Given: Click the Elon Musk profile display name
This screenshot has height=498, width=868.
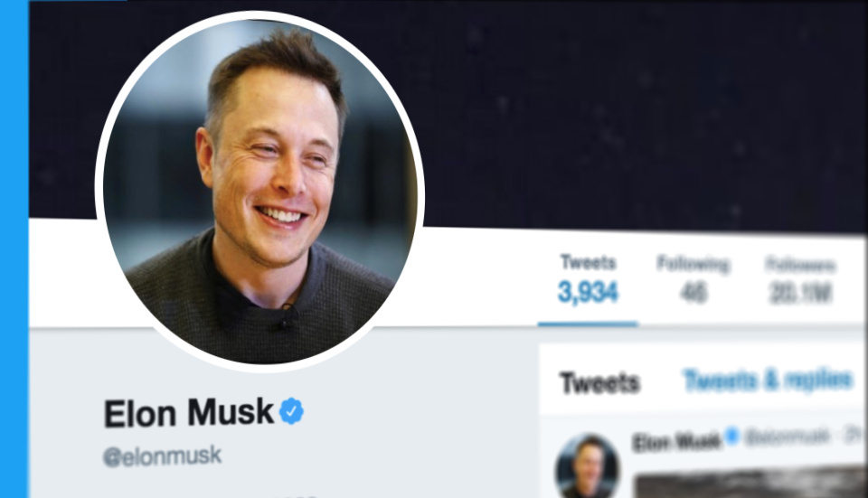Looking at the screenshot, I should [189, 413].
